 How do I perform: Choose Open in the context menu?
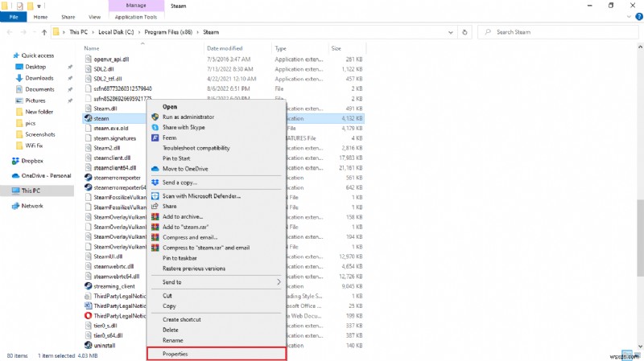[x=217, y=107]
